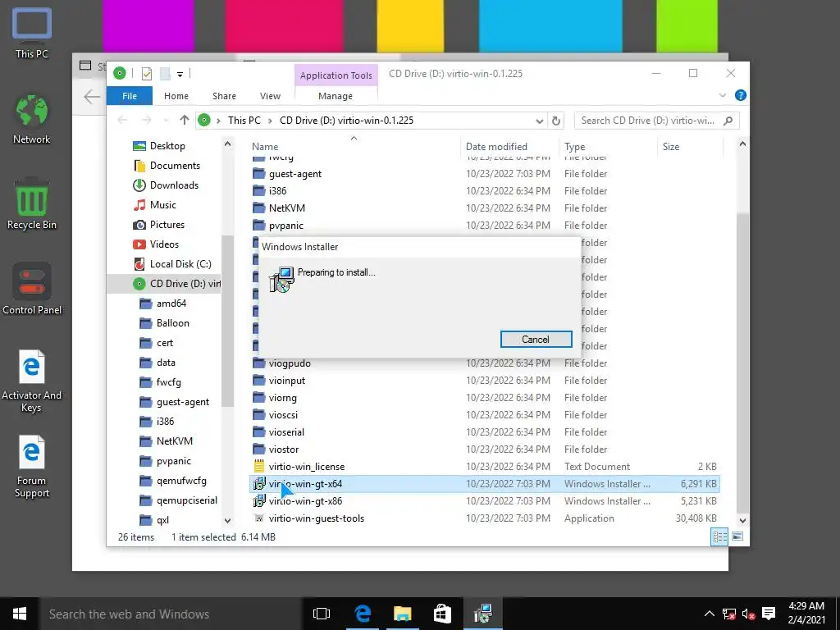
Task: Open Forum Support shortcut
Action: click(x=32, y=467)
